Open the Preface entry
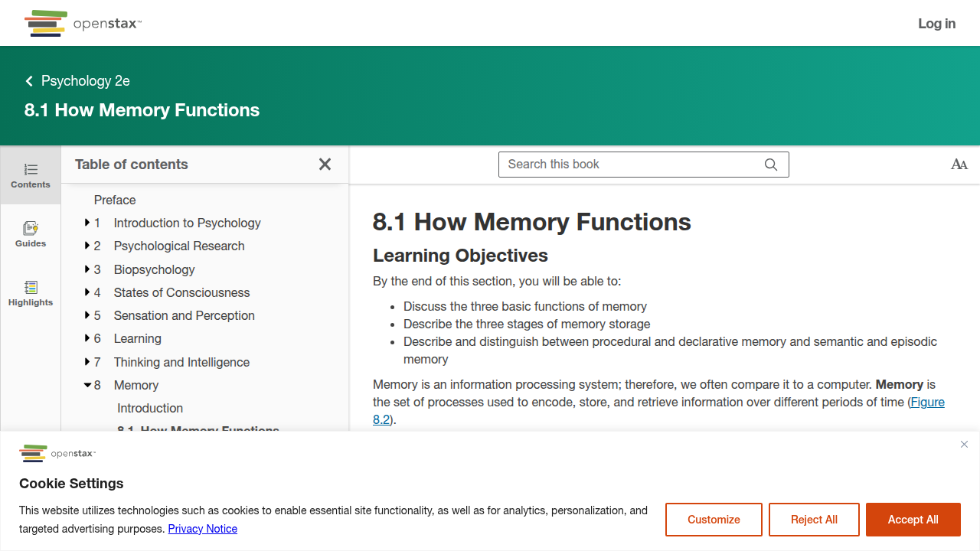Image resolution: width=980 pixels, height=551 pixels. [115, 200]
